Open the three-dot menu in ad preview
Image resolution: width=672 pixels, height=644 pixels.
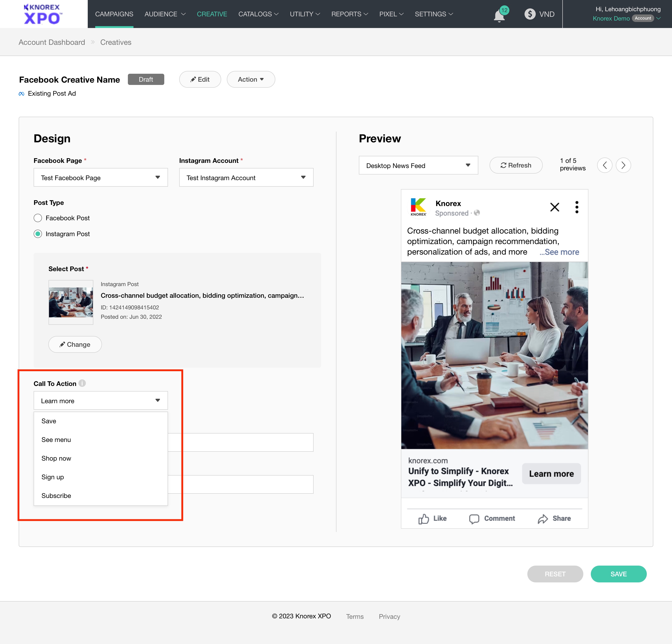tap(577, 207)
